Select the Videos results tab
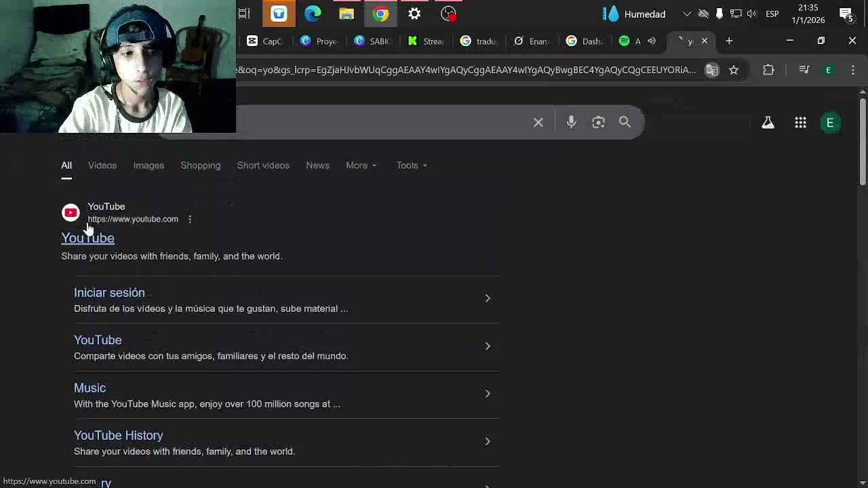 point(102,165)
